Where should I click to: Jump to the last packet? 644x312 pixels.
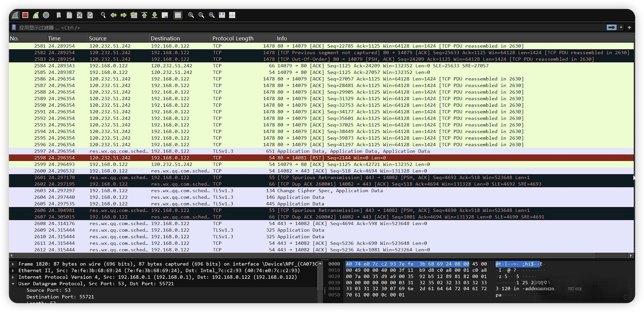pyautogui.click(x=155, y=15)
